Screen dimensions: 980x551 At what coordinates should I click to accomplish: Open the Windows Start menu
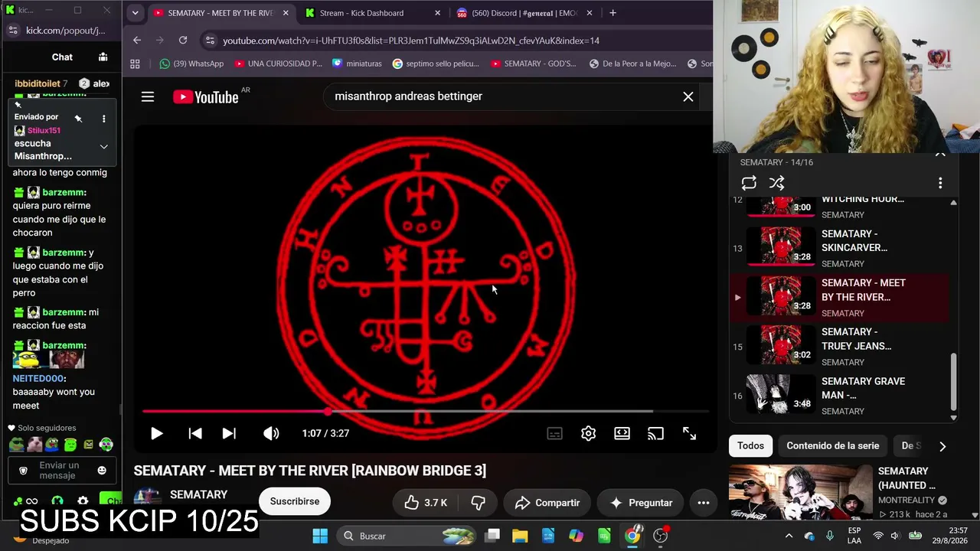320,536
